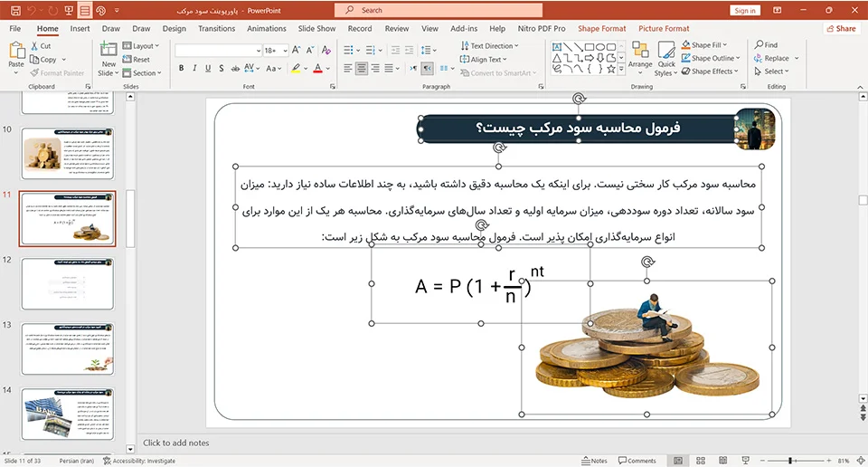868x467 pixels.
Task: Set right-to-left text direction toggle
Action: point(428,68)
